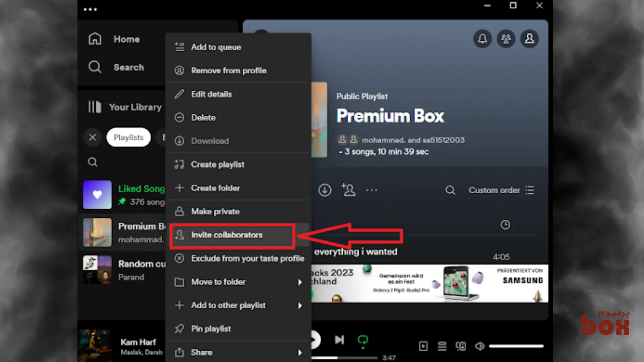The height and width of the screenshot is (362, 644).
Task: Expand Add to other playlist submenu
Action: (239, 305)
